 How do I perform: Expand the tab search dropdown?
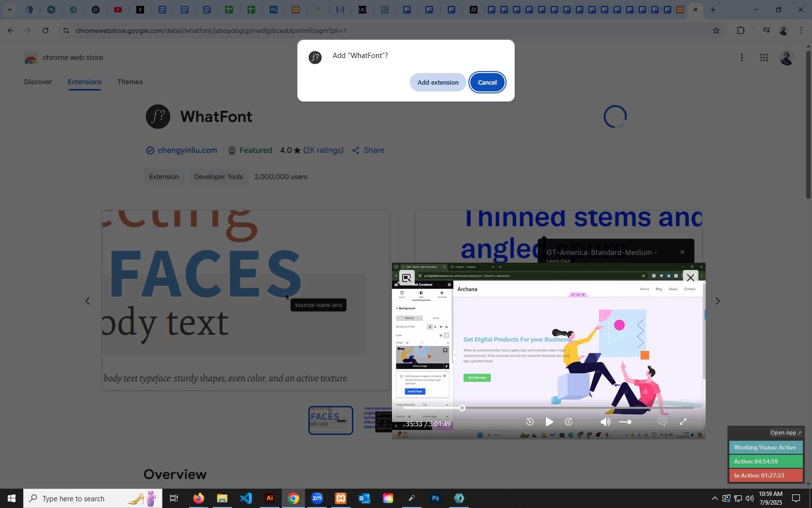[9, 10]
